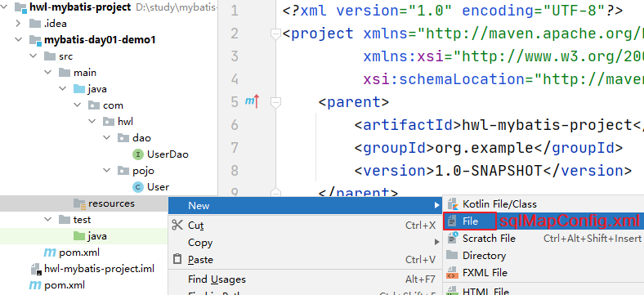The height and width of the screenshot is (295, 644).
Task: Collapse the com package node
Action: (77, 105)
